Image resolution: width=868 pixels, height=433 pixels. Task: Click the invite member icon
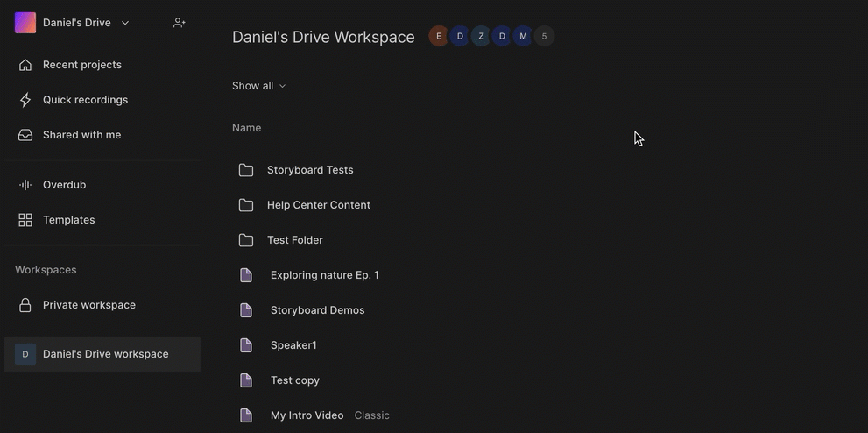pyautogui.click(x=179, y=23)
